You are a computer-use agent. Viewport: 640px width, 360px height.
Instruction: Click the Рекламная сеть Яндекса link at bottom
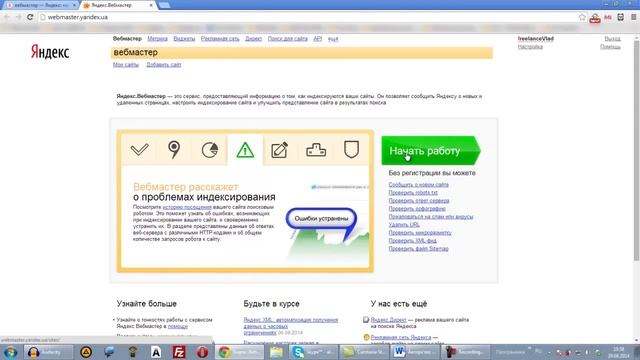[x=401, y=338]
